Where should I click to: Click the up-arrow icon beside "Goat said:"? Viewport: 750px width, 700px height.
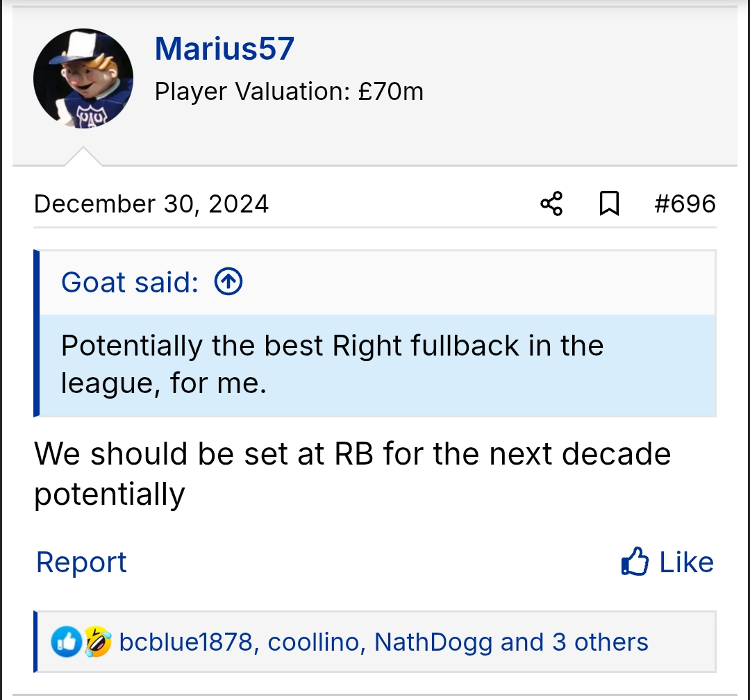point(228,283)
